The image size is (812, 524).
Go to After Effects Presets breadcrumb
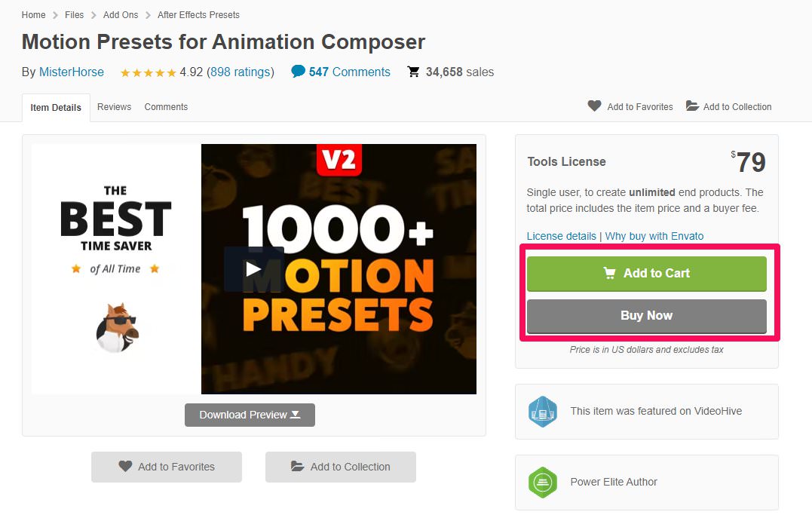coord(198,15)
